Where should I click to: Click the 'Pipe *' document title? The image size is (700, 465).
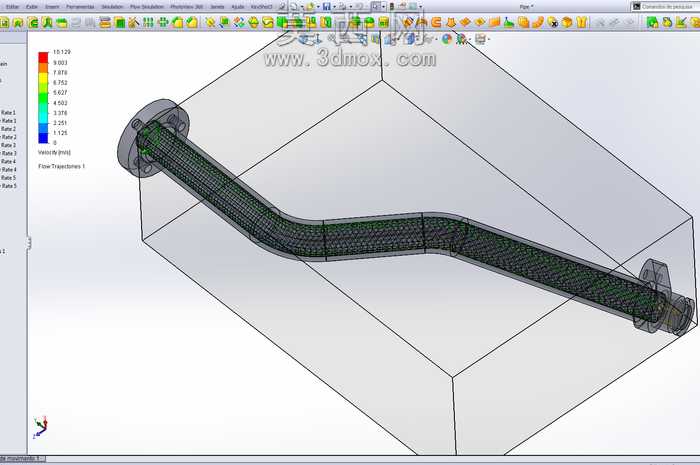[526, 7]
